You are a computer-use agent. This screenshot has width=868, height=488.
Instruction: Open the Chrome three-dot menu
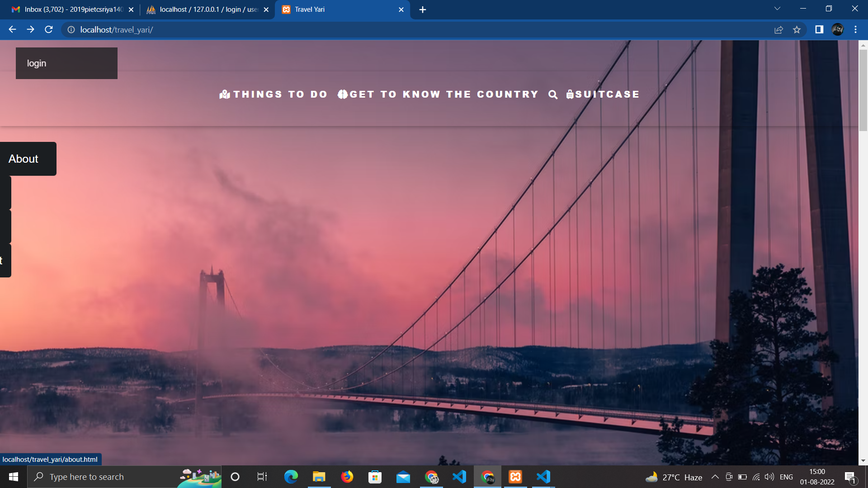[x=855, y=30]
